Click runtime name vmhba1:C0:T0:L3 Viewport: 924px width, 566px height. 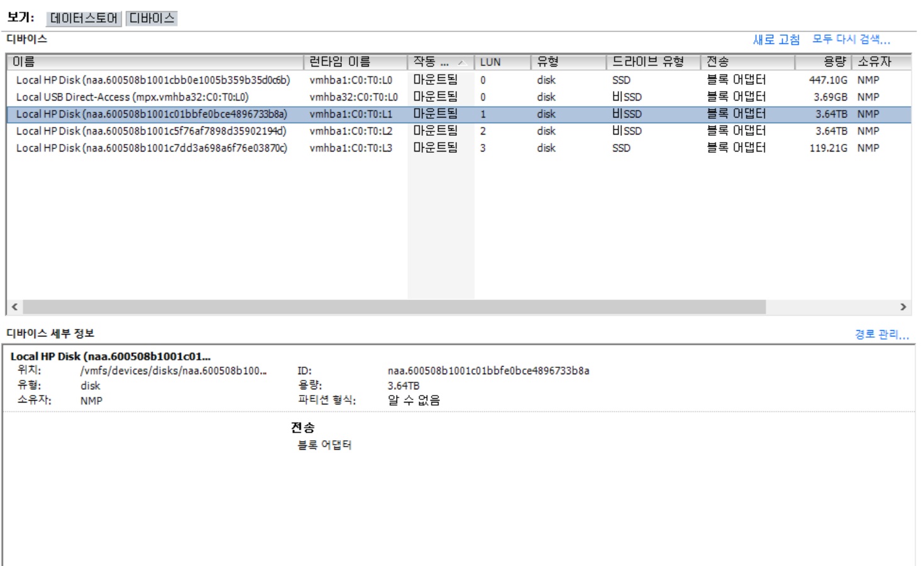[351, 148]
